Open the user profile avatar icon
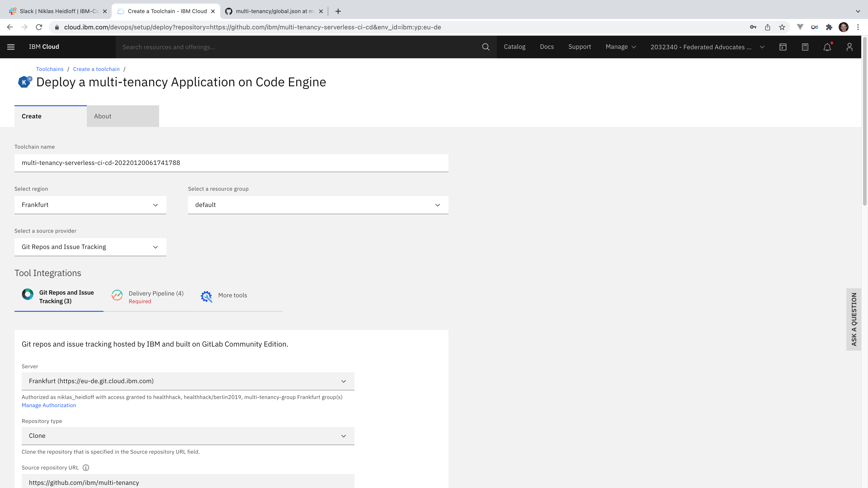Viewport: 868px width, 488px height. point(849,47)
